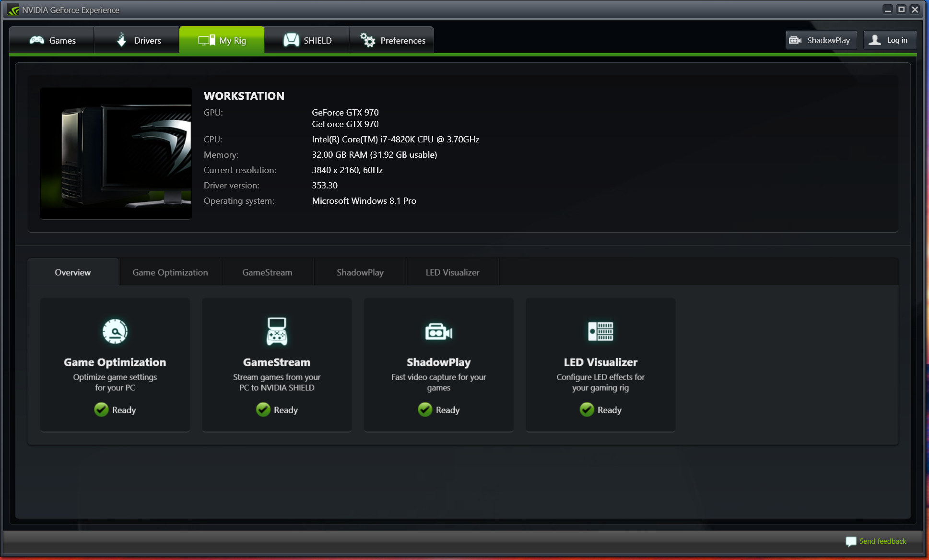Open the LED Visualizer sub-tab
929x560 pixels.
(x=453, y=272)
